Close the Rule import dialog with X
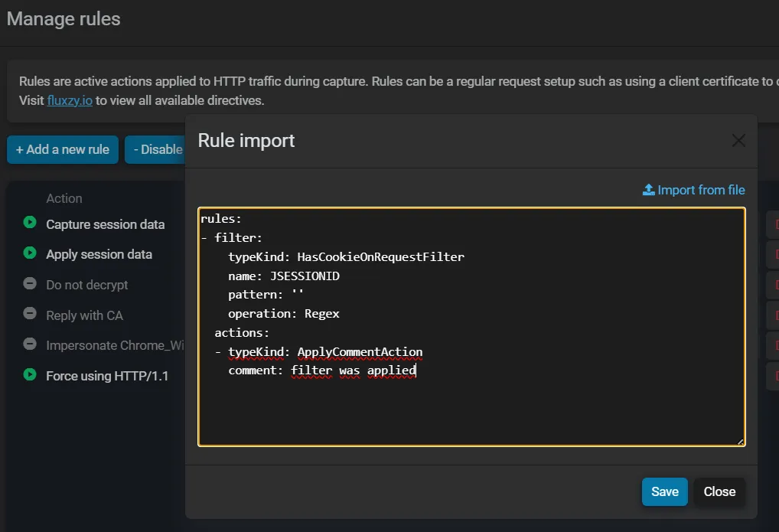Screen dimensions: 779x532 pos(738,141)
